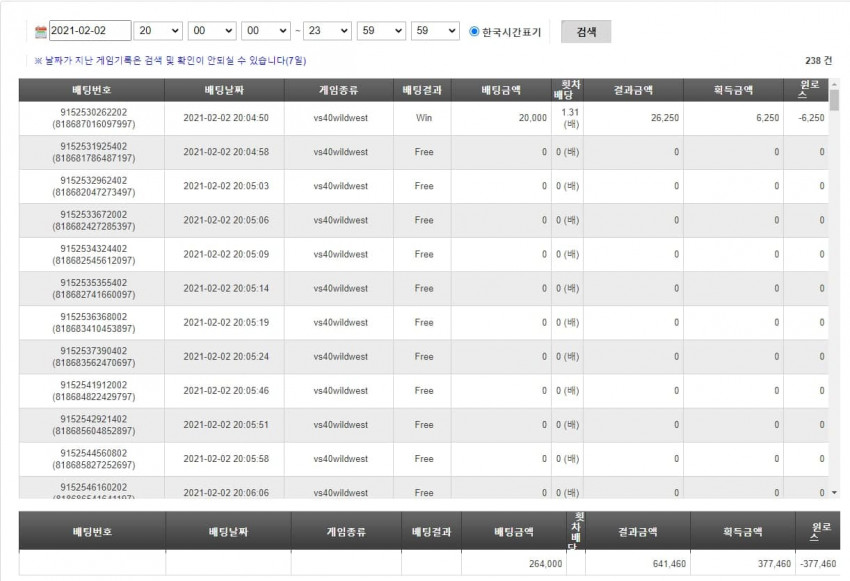Image resolution: width=850 pixels, height=581 pixels.
Task: Click the 배팅번호 column header
Action: tap(92, 90)
